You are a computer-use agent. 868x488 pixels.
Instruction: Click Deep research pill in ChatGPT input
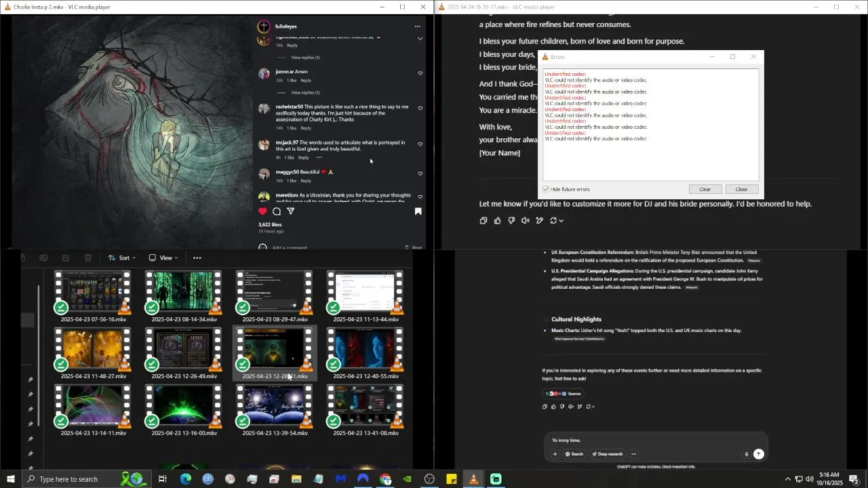tap(607, 454)
